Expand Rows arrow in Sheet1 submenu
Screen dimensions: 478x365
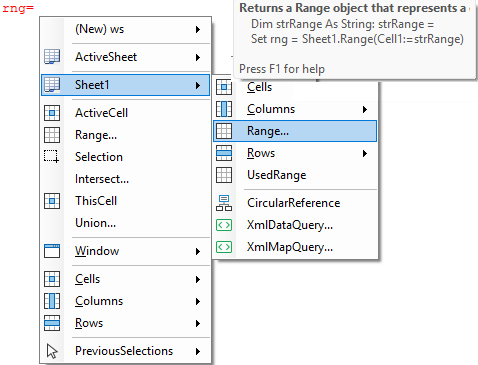coord(365,153)
